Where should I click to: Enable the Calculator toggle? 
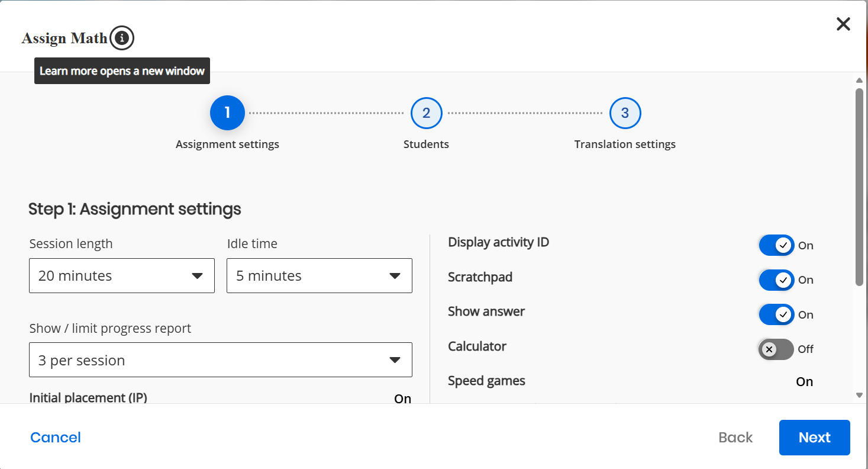(776, 349)
